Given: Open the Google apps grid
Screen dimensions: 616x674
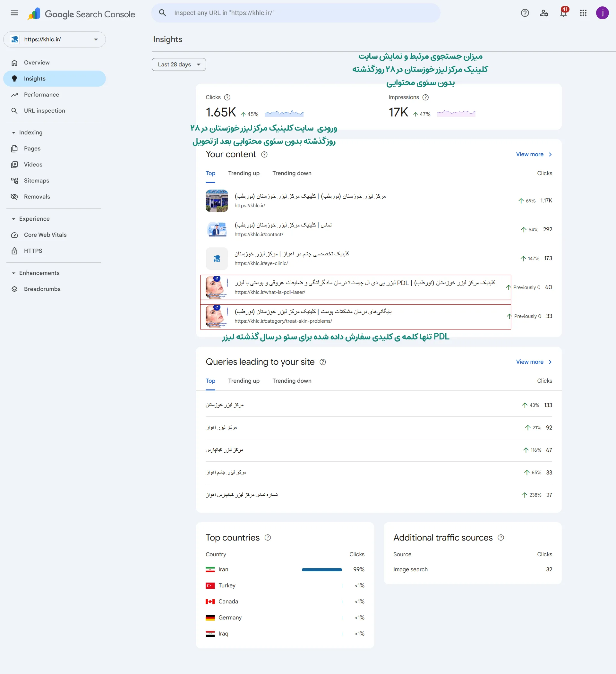Looking at the screenshot, I should click(x=583, y=13).
